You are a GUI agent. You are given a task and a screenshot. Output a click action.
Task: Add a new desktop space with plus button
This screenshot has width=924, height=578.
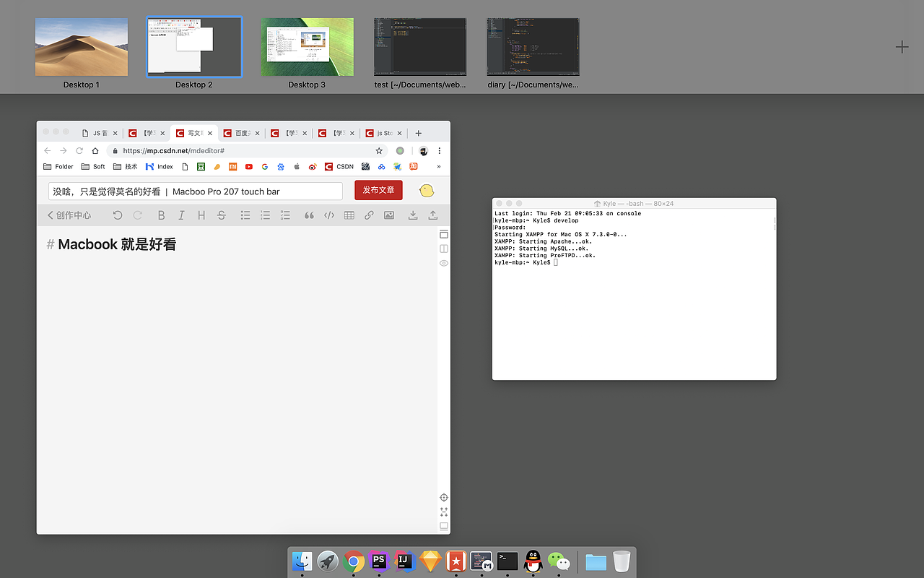pyautogui.click(x=902, y=47)
